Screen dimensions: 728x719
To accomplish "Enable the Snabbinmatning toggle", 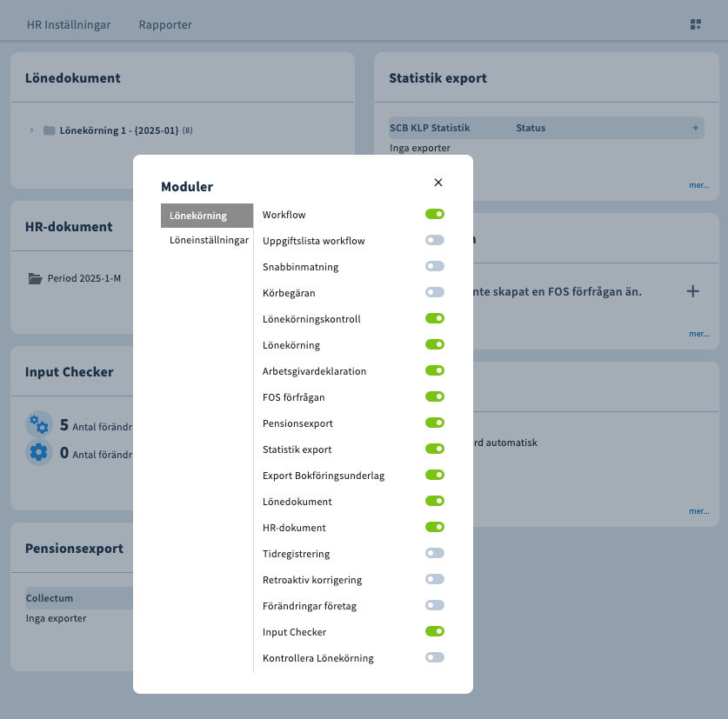I will [435, 266].
